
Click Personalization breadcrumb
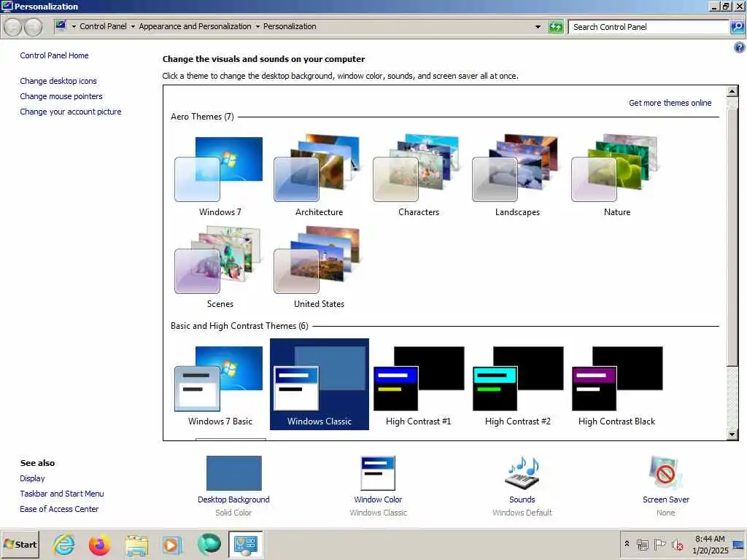(x=290, y=26)
